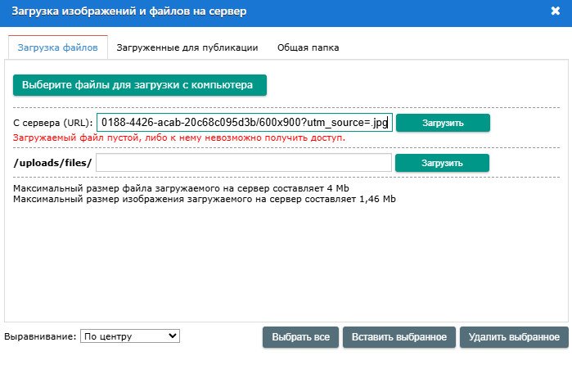Close the file upload dialog
The height and width of the screenshot is (392, 572).
pyautogui.click(x=556, y=11)
